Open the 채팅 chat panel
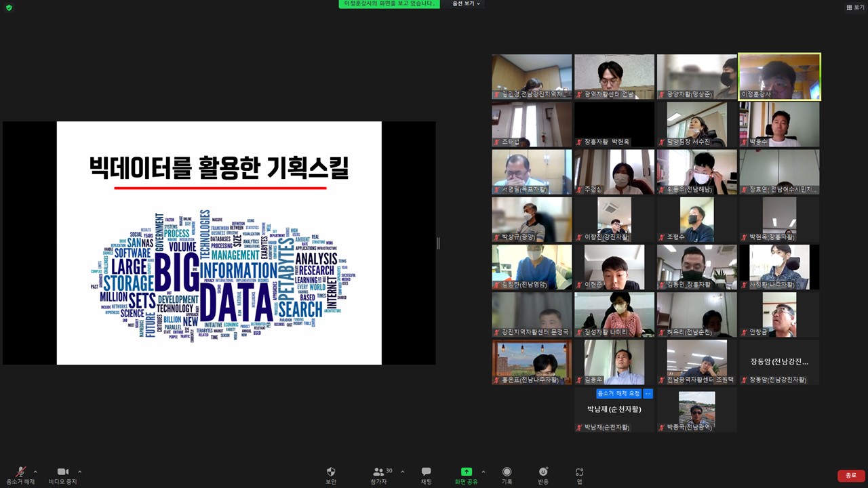The width and height of the screenshot is (868, 488). [x=426, y=472]
